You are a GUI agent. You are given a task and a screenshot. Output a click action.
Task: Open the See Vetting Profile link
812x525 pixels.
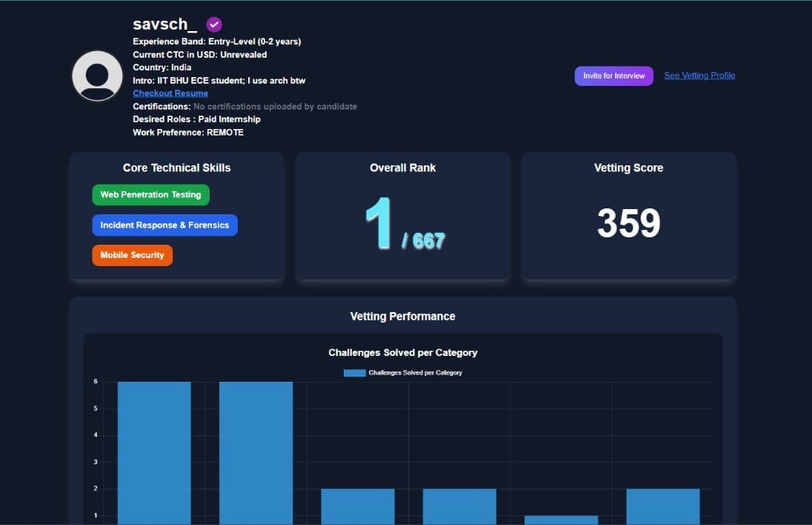click(699, 76)
